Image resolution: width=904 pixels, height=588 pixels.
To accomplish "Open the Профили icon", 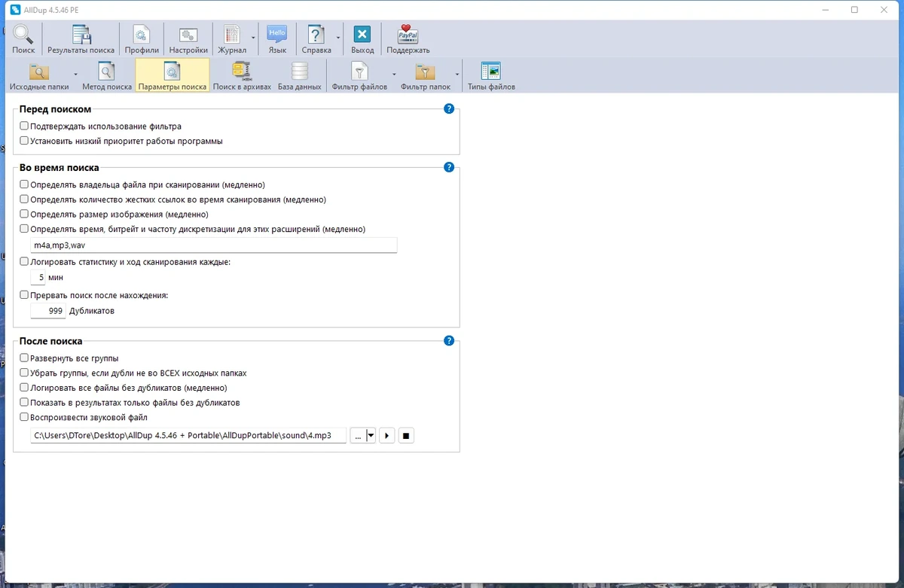I will pos(142,39).
